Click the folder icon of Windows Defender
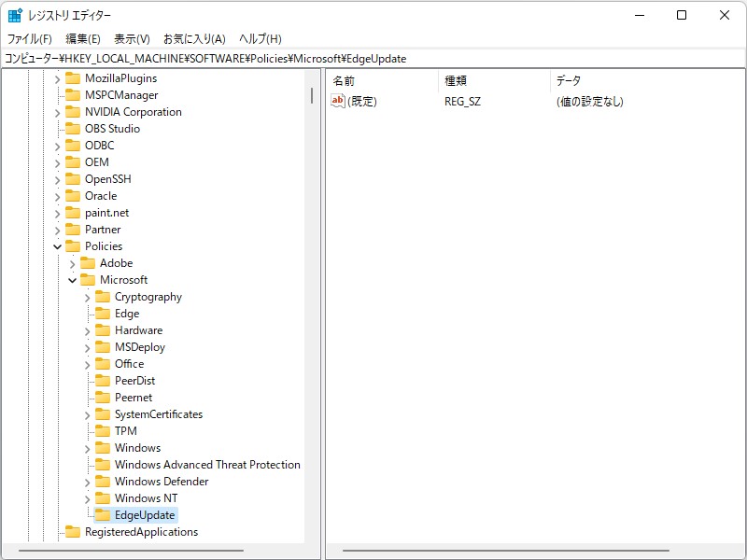This screenshot has height=560, width=747. click(103, 481)
